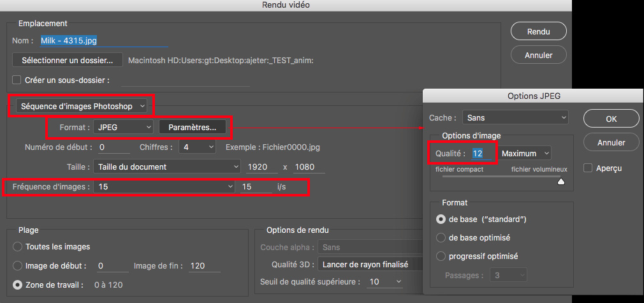This screenshot has height=303, width=644.
Task: Click the height field showing 1080
Action: coord(309,167)
